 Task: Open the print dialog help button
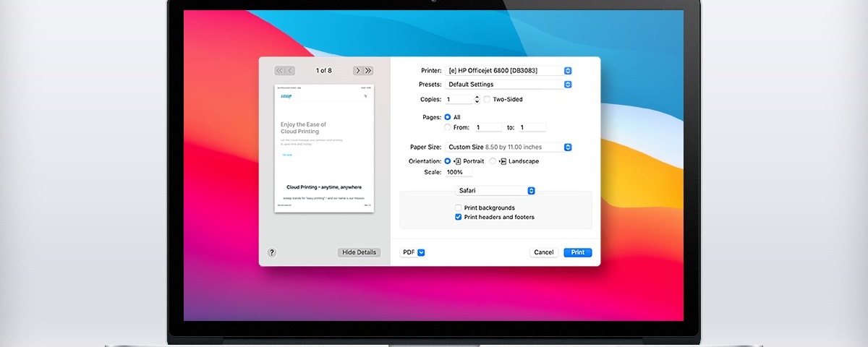point(272,252)
